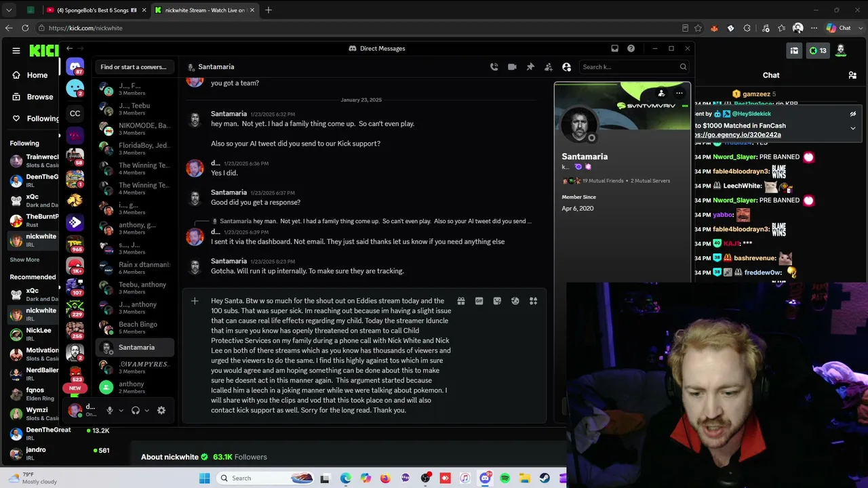Open the Kick points button showing 13
Viewport: 868px width, 488px height.
818,51
